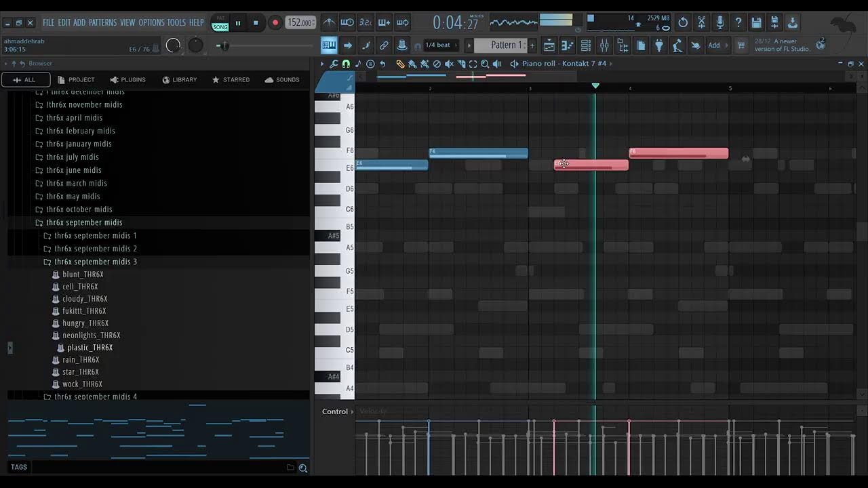868x488 pixels.
Task: Click the 0:04:27 time display
Action: [456, 23]
